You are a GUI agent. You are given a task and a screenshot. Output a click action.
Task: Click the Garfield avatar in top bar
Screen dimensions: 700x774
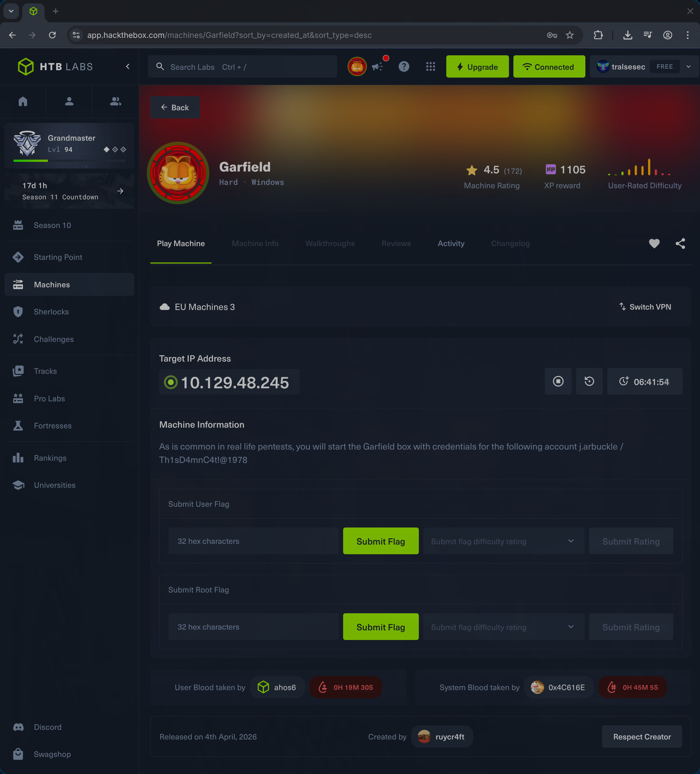(357, 67)
